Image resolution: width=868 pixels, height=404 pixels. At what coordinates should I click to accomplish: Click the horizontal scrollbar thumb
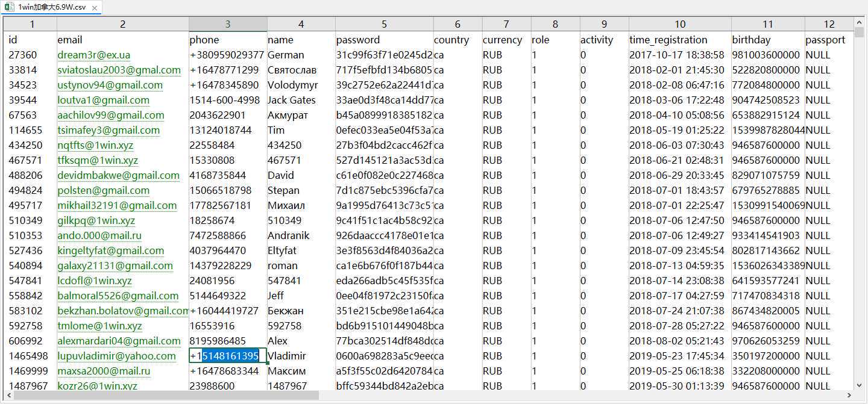[166, 396]
